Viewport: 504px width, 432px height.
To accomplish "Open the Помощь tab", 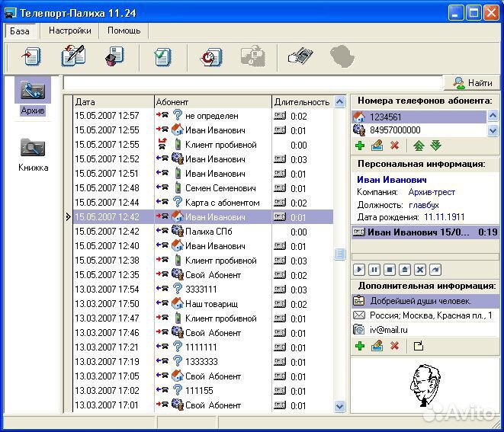I will tap(123, 30).
